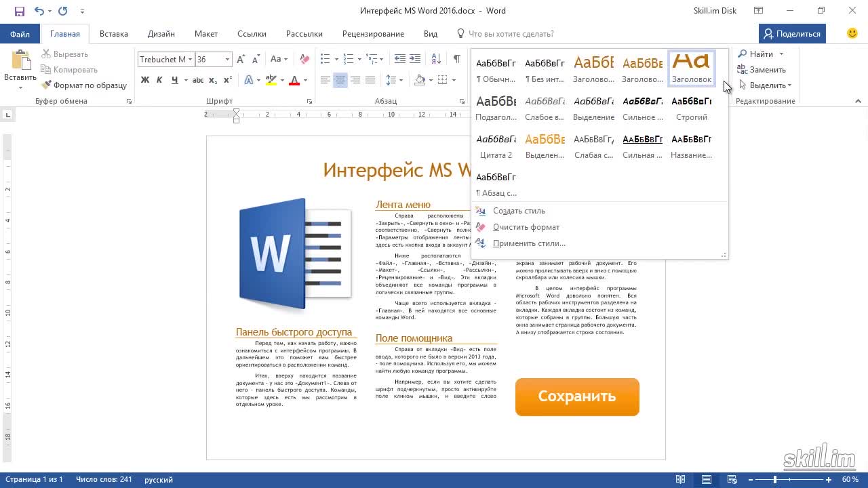868x488 pixels.
Task: Toggle superscript formatting
Action: point(228,80)
